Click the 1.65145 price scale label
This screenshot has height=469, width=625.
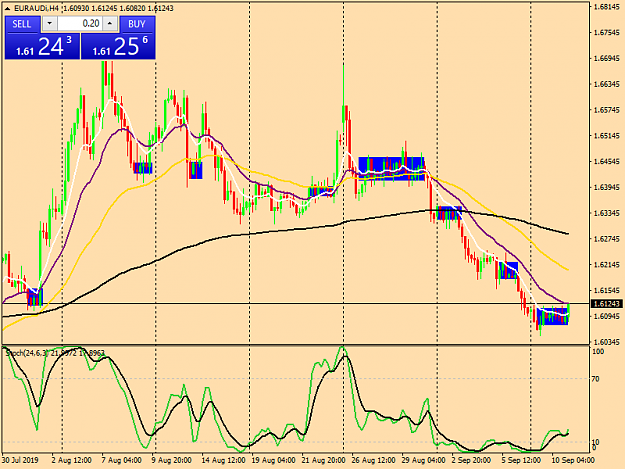[606, 136]
